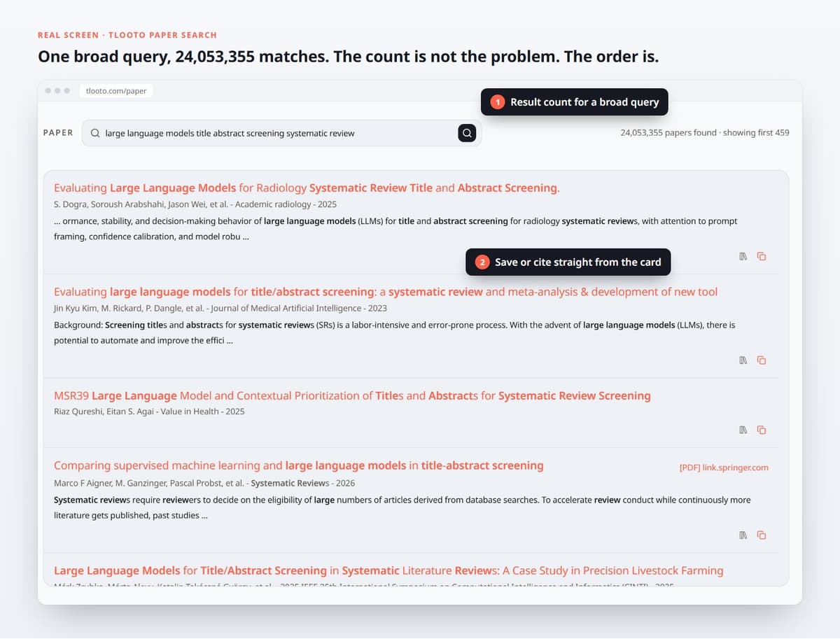Save the Jin Kyu Kim meta-analysis paper to library
The height and width of the screenshot is (639, 840).
pos(743,360)
